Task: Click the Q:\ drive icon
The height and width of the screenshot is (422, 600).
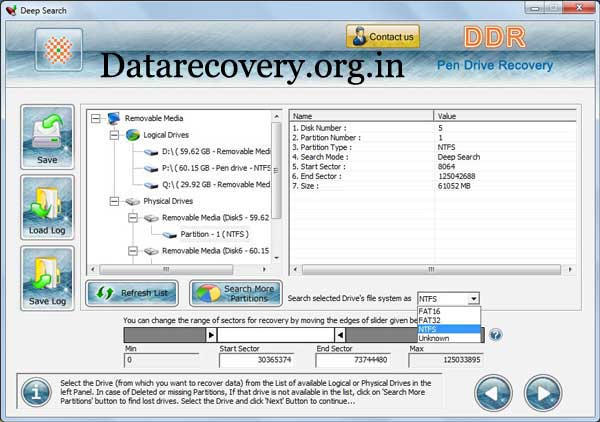Action: click(x=151, y=185)
